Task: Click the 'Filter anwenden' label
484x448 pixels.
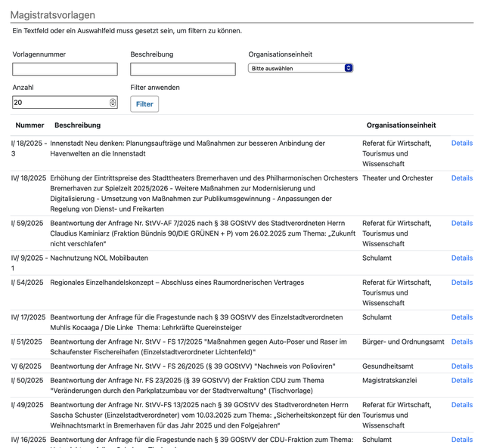Action: coord(155,87)
